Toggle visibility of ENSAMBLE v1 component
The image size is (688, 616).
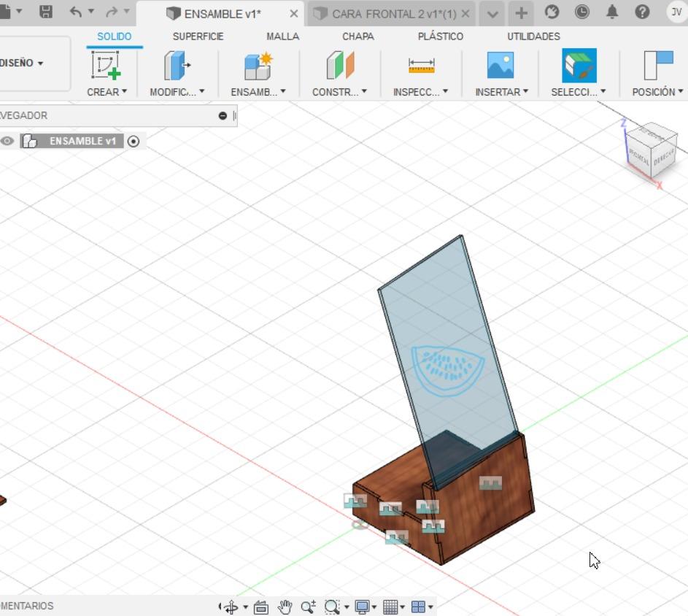pyautogui.click(x=7, y=141)
